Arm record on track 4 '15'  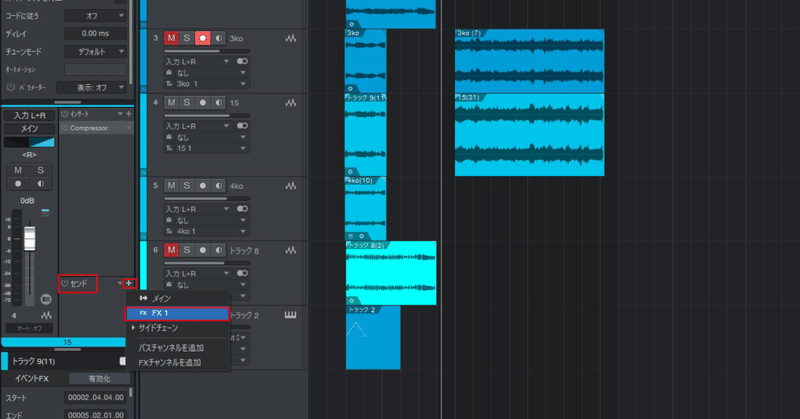point(203,103)
